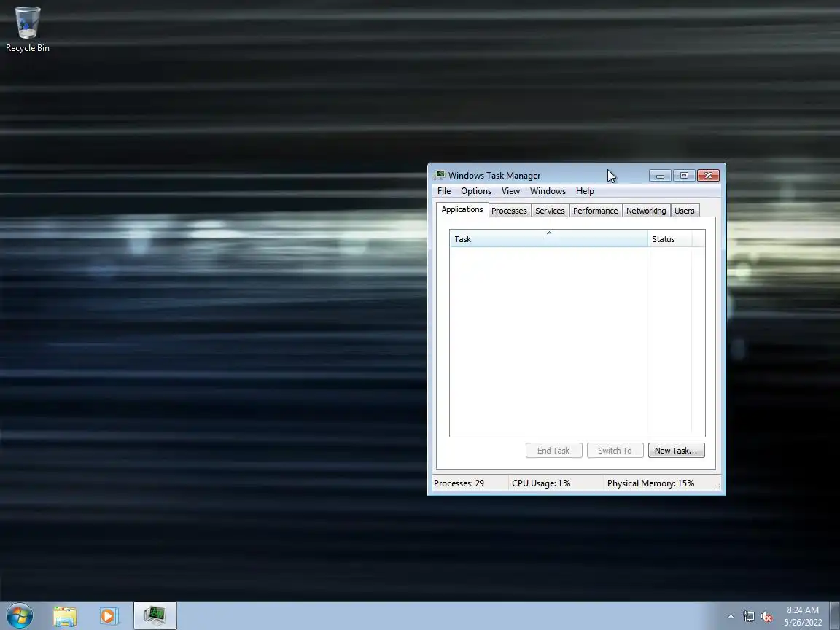Open the Windows Start orb
The image size is (840, 630).
pyautogui.click(x=20, y=616)
